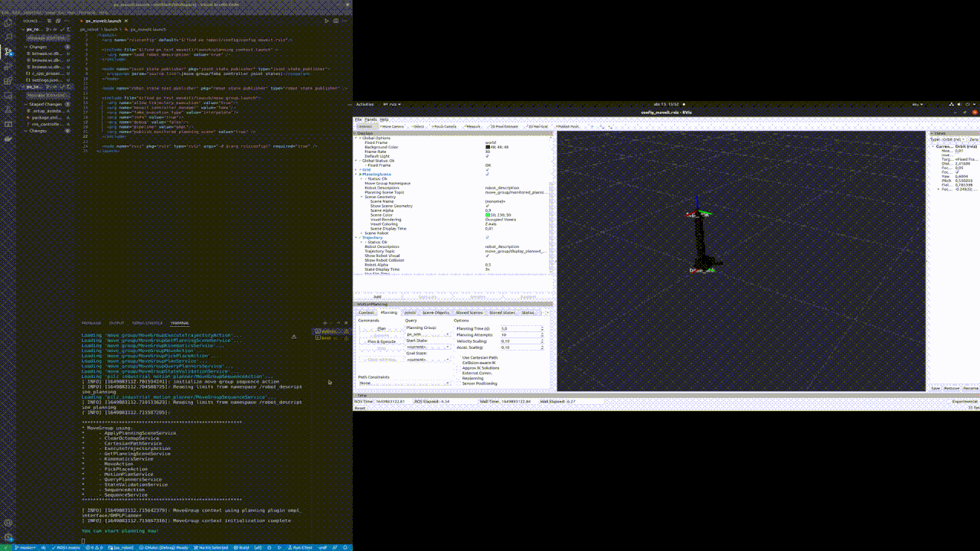Switch to Context tab in MotionPlanning
The height and width of the screenshot is (551, 980).
[x=367, y=312]
